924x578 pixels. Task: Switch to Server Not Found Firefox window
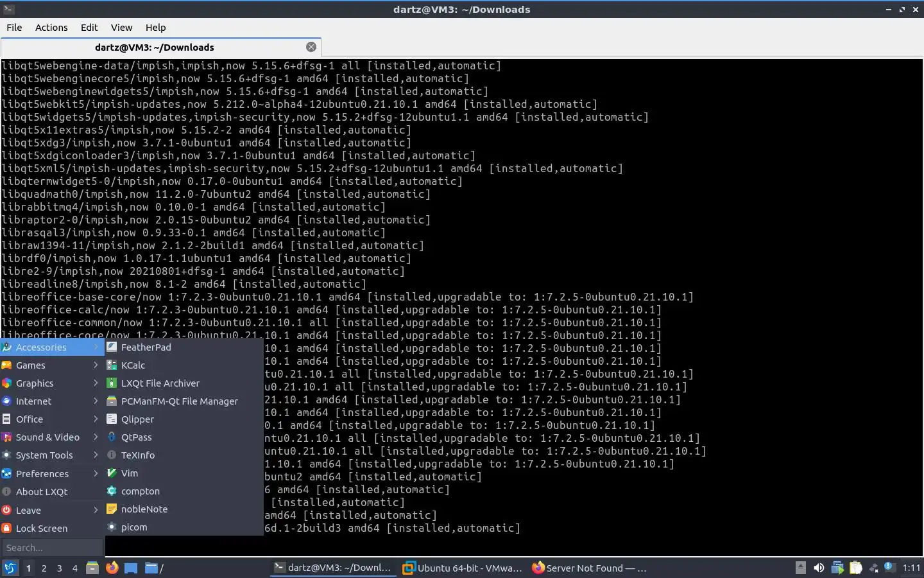[591, 568]
